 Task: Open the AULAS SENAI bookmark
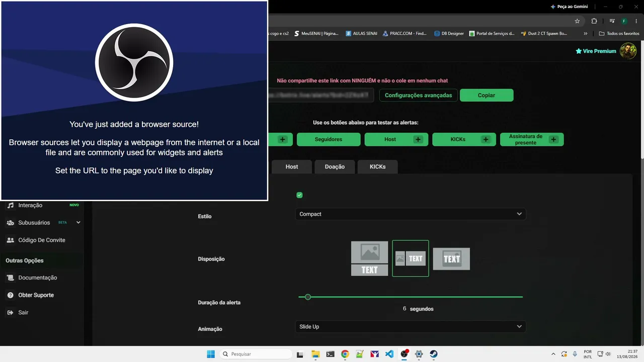[361, 34]
